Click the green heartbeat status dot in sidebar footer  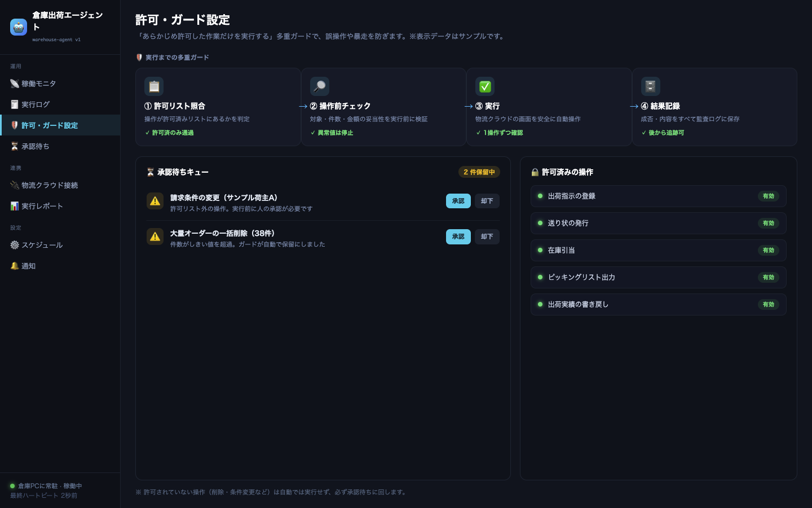coord(12,486)
